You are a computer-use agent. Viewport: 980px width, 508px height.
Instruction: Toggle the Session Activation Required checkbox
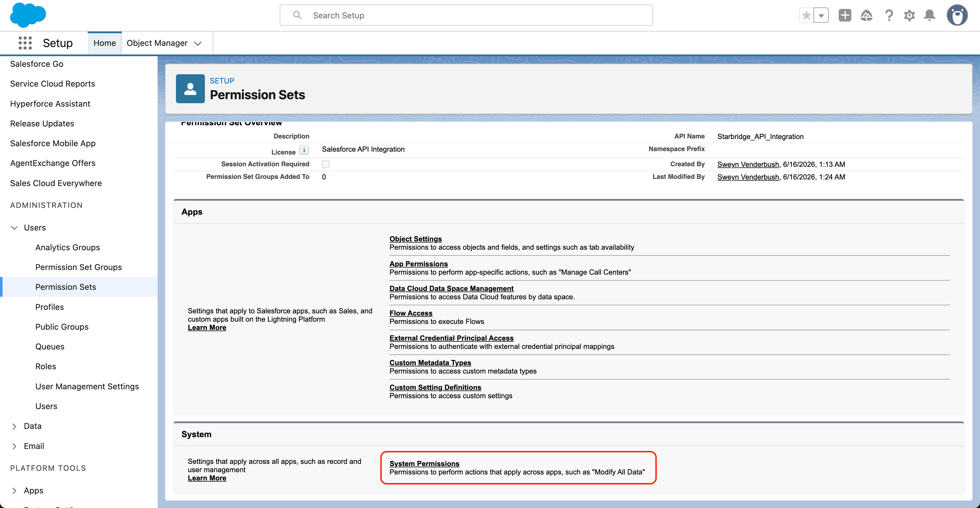point(326,164)
